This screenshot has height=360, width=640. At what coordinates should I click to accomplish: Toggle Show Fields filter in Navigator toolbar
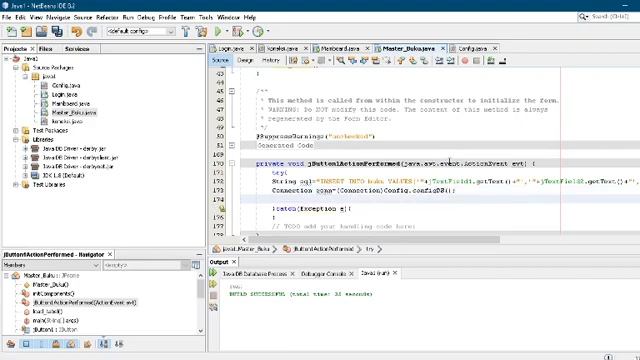pyautogui.click(x=26, y=344)
